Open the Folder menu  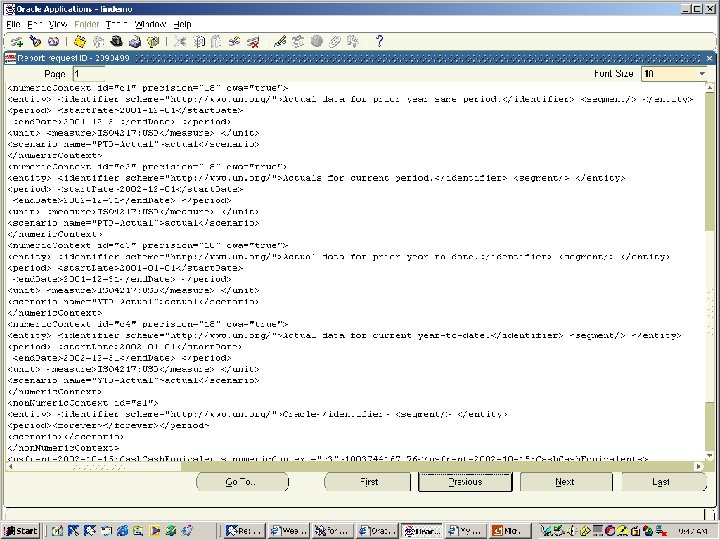coord(87,24)
